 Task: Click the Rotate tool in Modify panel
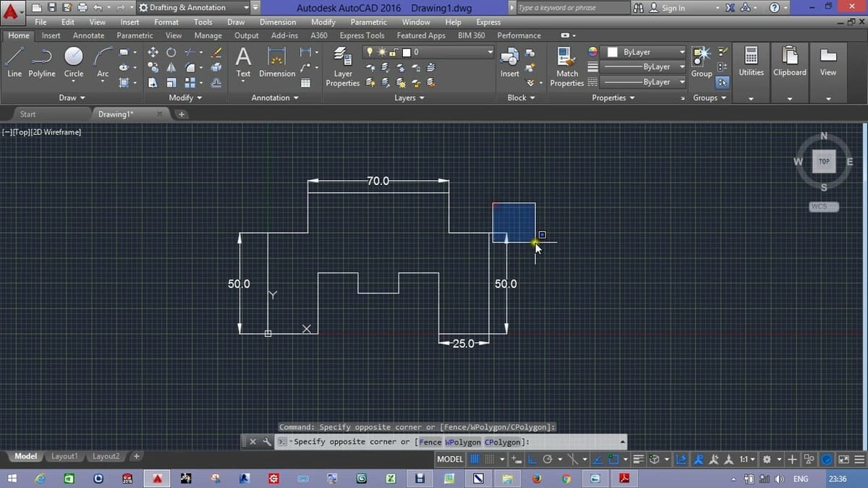coord(171,53)
